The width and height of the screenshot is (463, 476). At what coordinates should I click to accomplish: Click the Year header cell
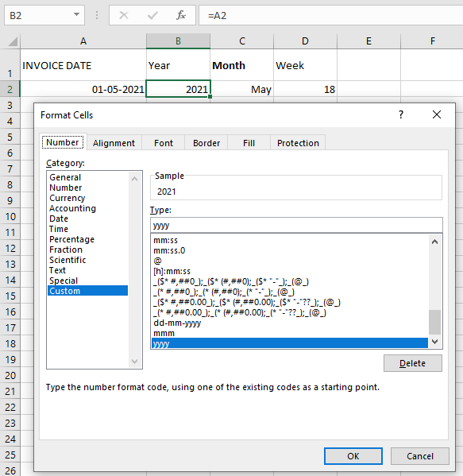click(x=178, y=65)
